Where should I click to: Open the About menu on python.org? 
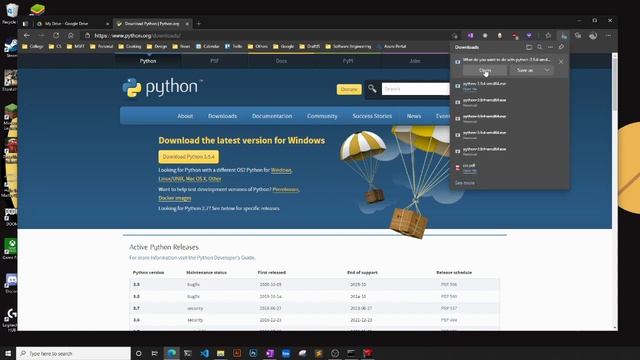click(x=185, y=116)
